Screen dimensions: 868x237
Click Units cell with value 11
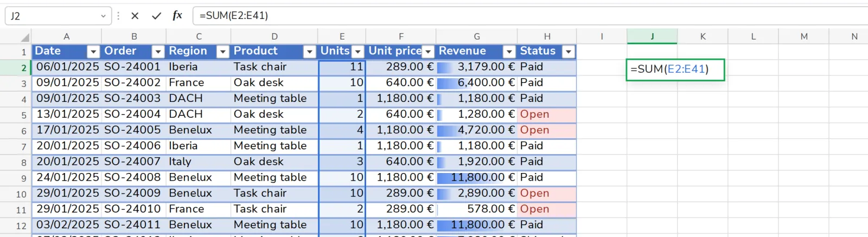[342, 67]
